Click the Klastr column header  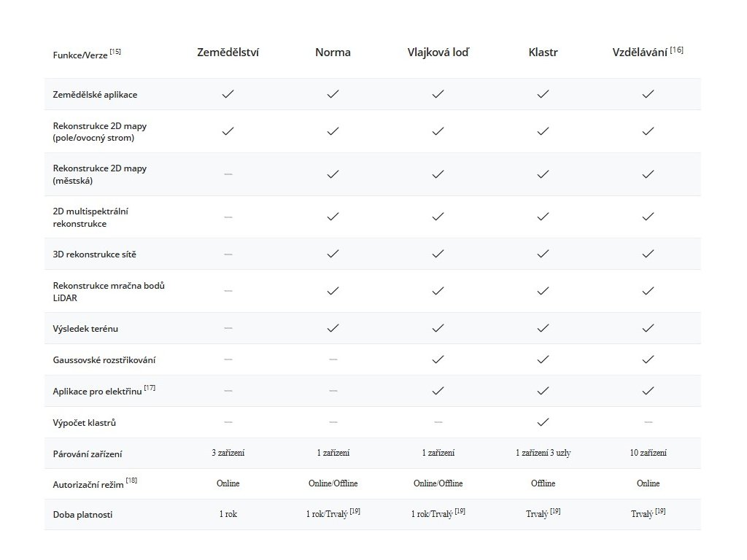pyautogui.click(x=543, y=52)
